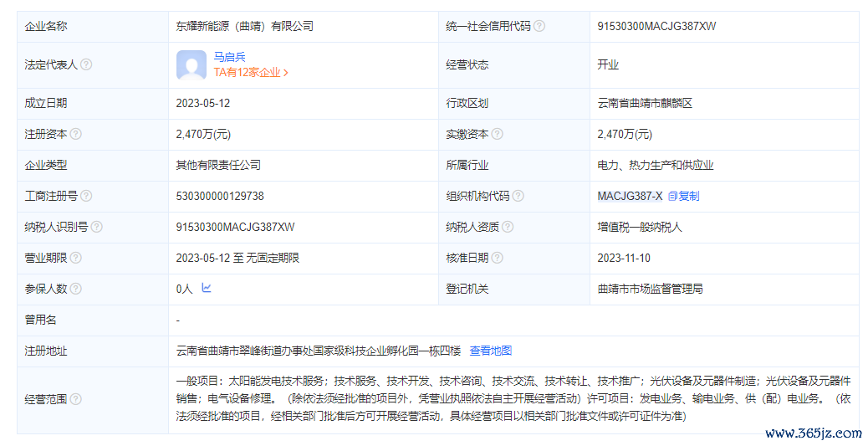Select taxpayer qualification 增值税一般纳税人
868x446 pixels.
640,227
